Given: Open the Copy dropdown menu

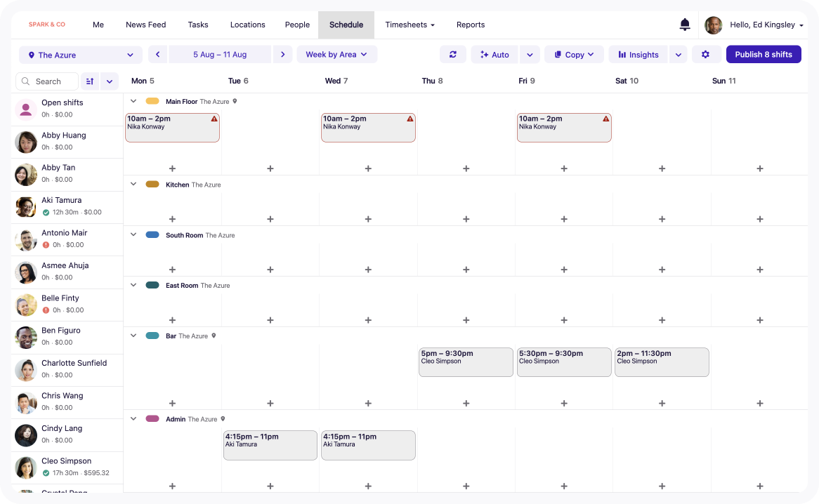Looking at the screenshot, I should (x=573, y=54).
